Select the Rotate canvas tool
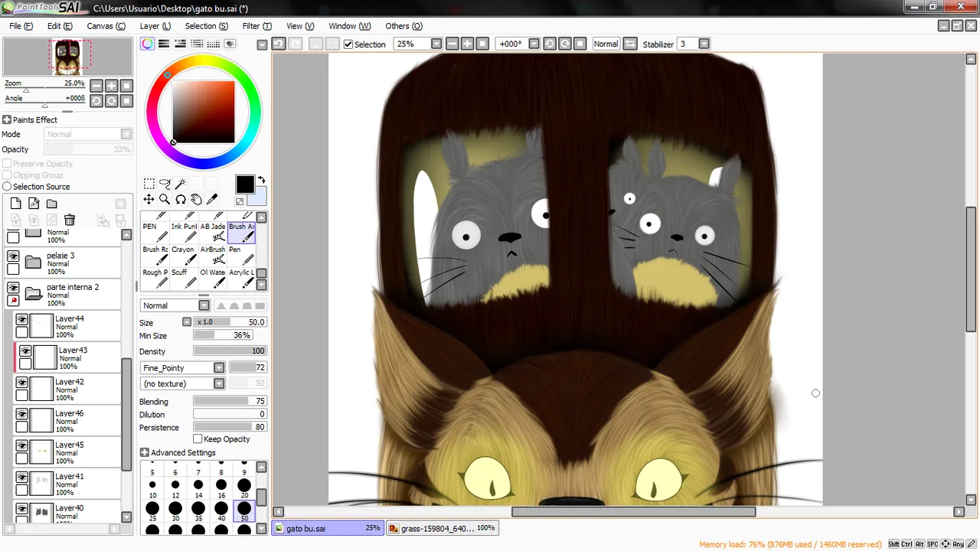 181,200
